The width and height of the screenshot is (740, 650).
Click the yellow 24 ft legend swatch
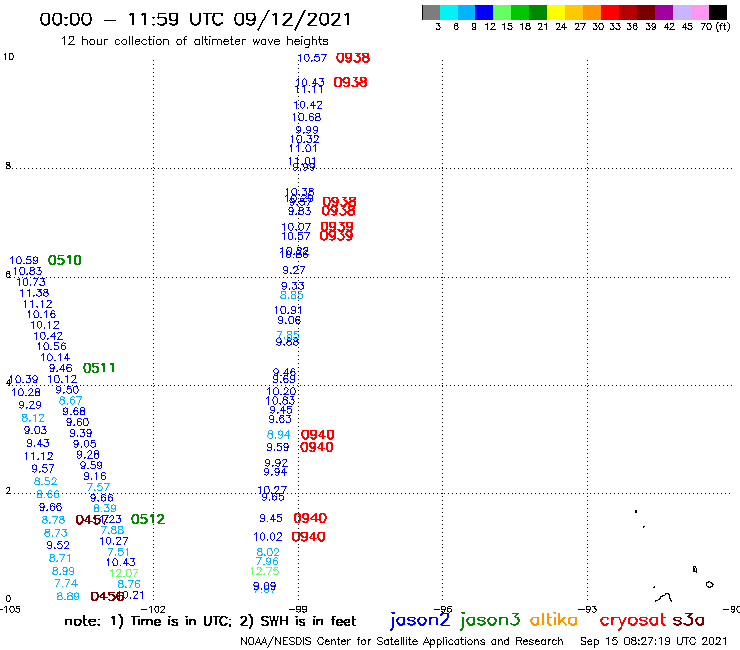click(x=556, y=12)
